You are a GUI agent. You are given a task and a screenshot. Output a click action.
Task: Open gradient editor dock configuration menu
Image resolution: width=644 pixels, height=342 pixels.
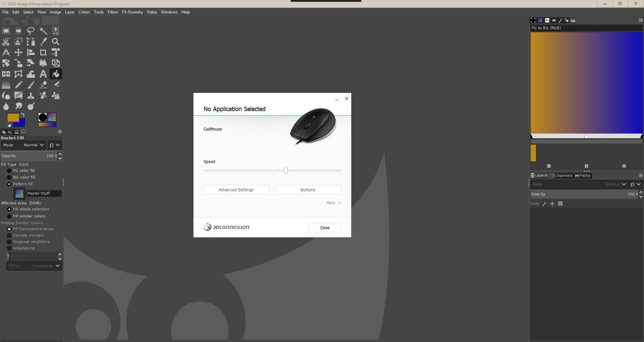coord(640,20)
